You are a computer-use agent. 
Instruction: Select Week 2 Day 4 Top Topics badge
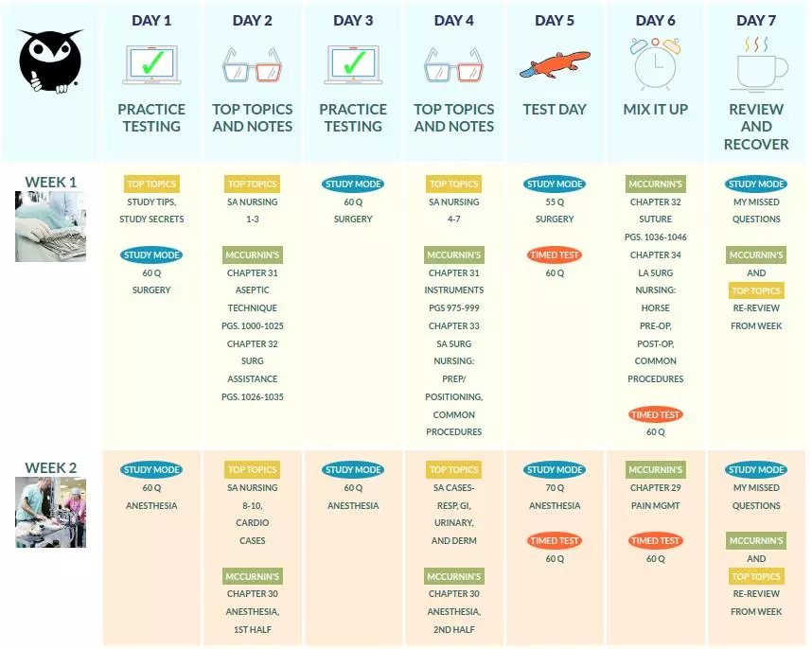click(453, 469)
